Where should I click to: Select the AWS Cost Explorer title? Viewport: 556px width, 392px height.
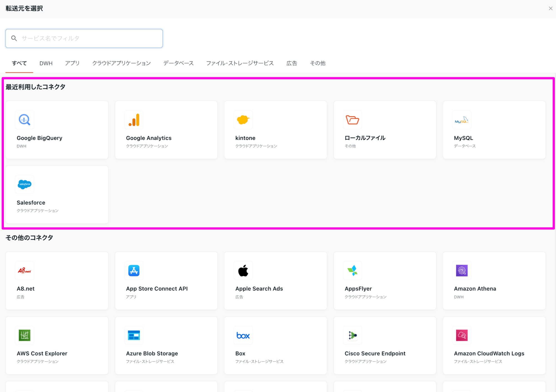(x=42, y=353)
